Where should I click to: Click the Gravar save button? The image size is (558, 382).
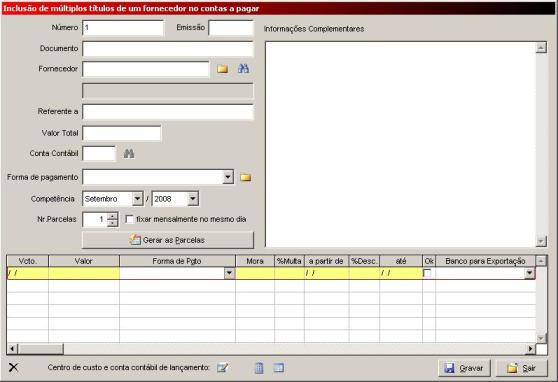point(464,368)
